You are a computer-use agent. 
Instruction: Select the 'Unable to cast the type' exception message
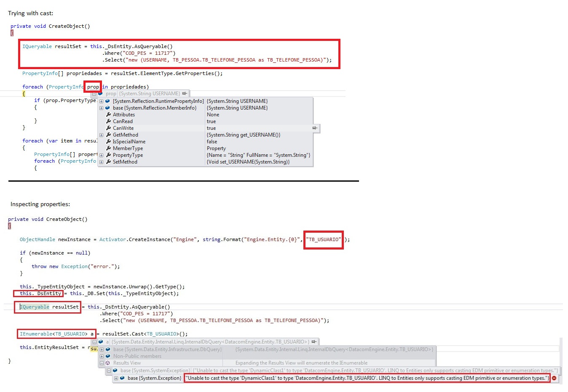coord(367,378)
